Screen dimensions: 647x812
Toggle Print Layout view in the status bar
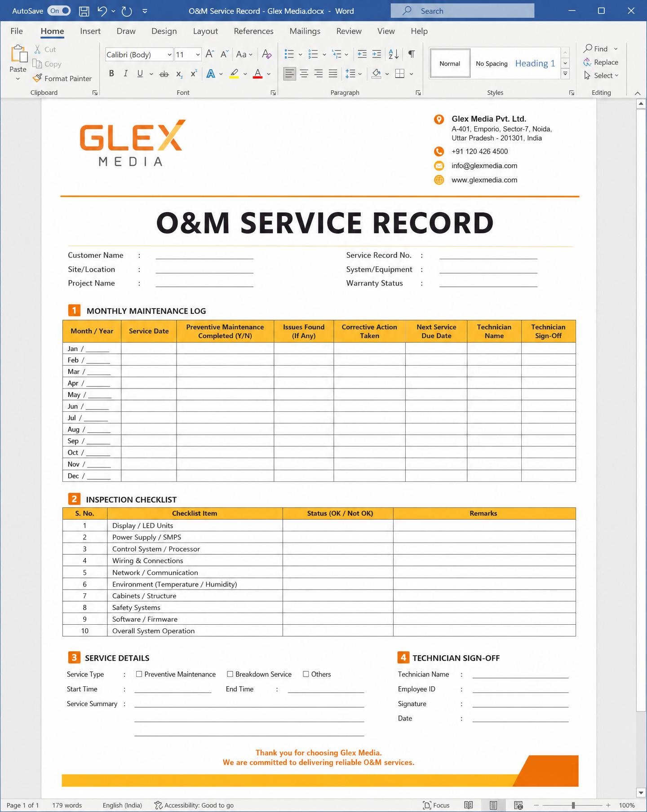[493, 805]
